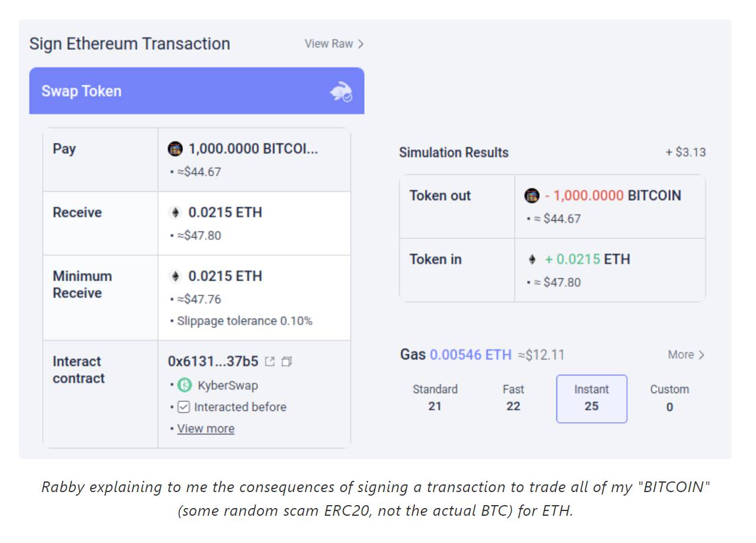Click the Interacted before checkmark icon
756x543 pixels.
pos(184,407)
